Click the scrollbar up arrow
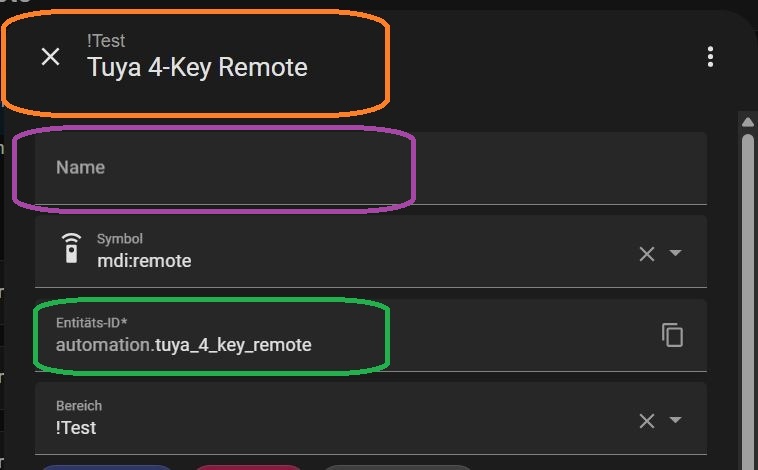Image resolution: width=758 pixels, height=470 pixels. [748, 122]
